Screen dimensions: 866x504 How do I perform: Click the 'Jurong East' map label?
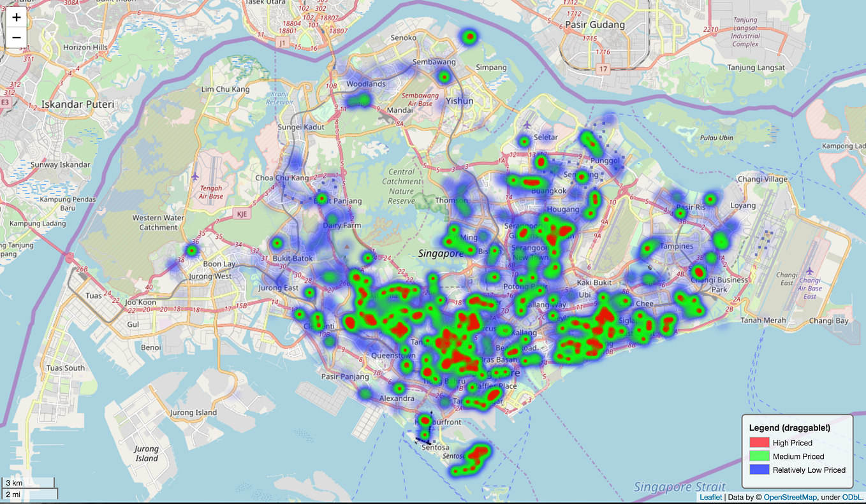278,288
